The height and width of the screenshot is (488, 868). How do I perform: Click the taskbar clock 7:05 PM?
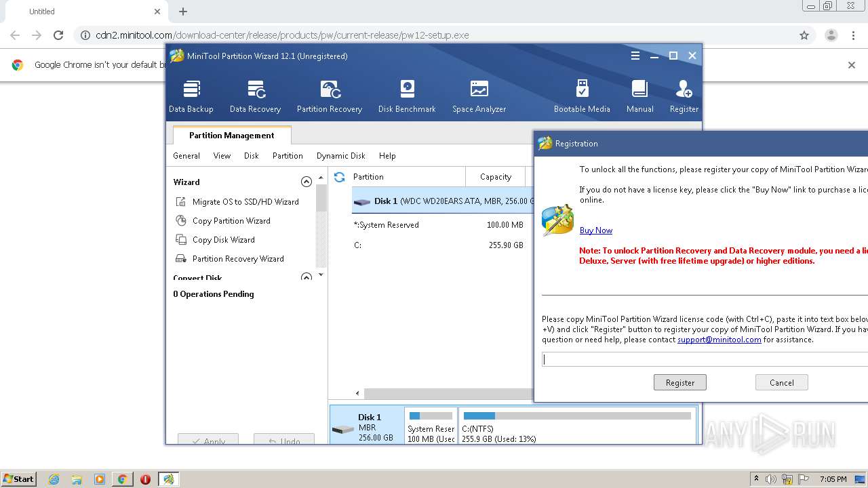pyautogui.click(x=833, y=479)
